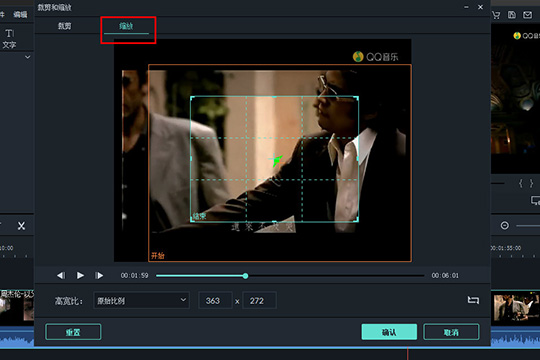Click the 取消 cancel button

(x=451, y=332)
